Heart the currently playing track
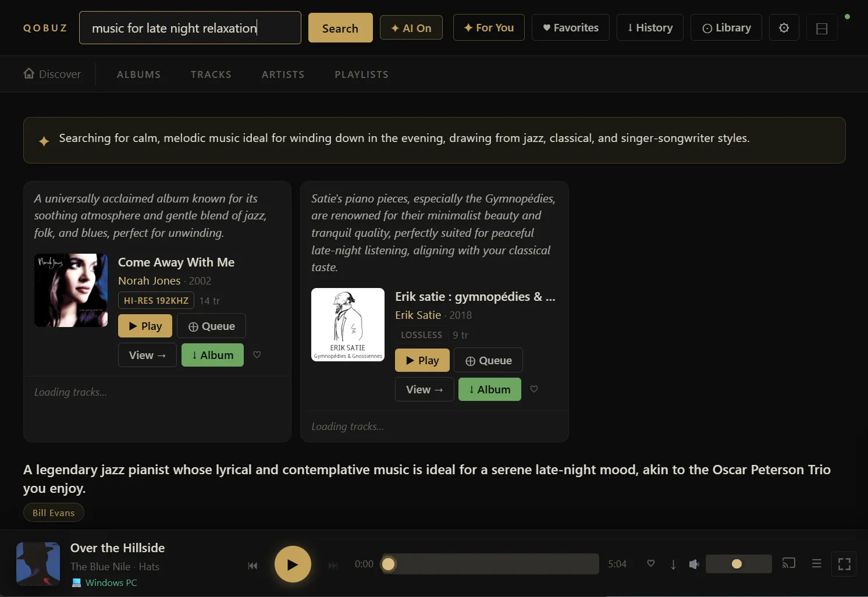This screenshot has width=868, height=597. [x=650, y=564]
